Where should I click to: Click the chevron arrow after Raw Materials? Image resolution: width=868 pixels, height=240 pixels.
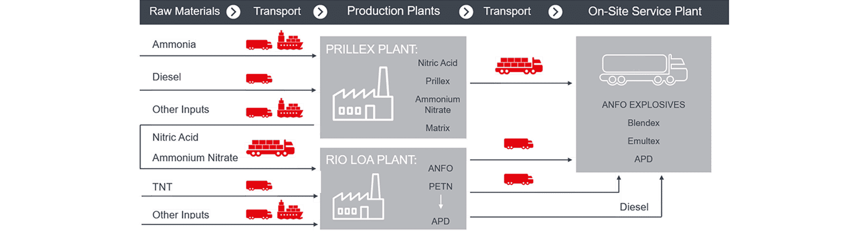(233, 12)
